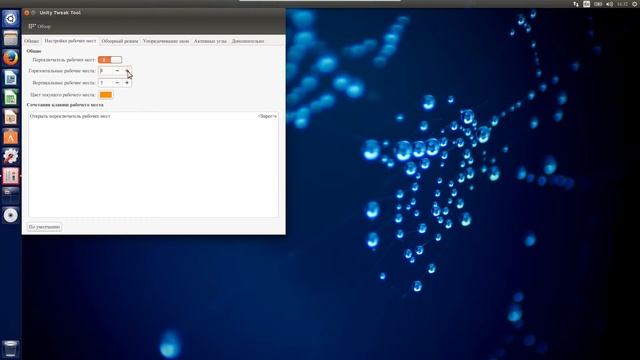The height and width of the screenshot is (360, 640).
Task: Open the sound volume indicator
Action: pyautogui.click(x=609, y=4)
